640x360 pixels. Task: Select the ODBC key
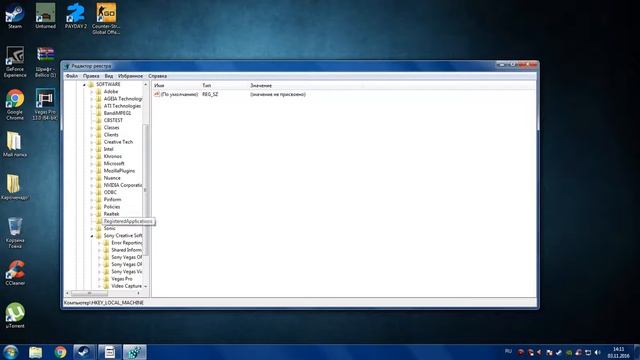110,192
